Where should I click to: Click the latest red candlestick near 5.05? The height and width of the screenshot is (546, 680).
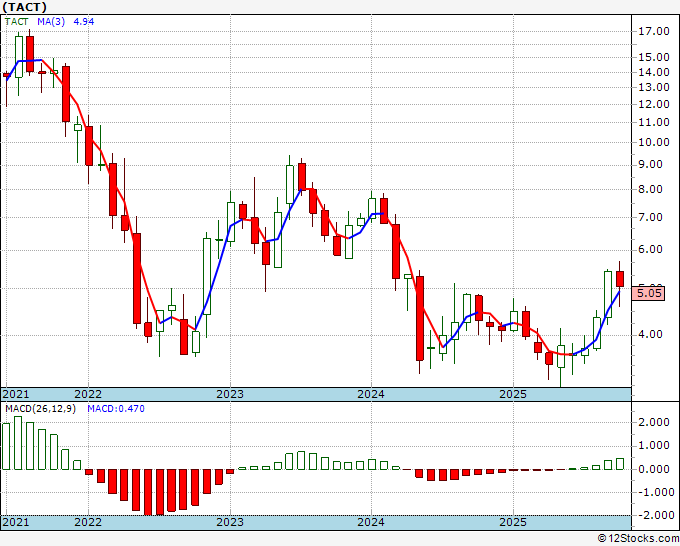pos(620,279)
